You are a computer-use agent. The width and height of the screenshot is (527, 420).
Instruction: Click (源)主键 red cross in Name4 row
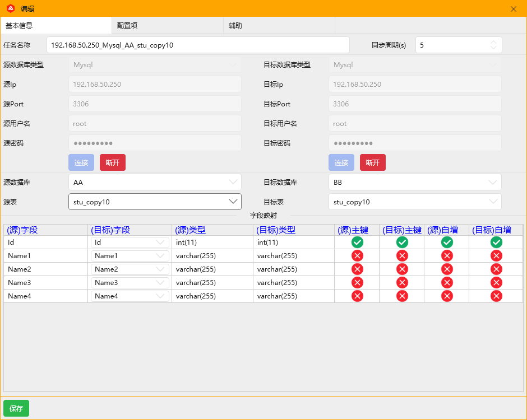click(357, 296)
